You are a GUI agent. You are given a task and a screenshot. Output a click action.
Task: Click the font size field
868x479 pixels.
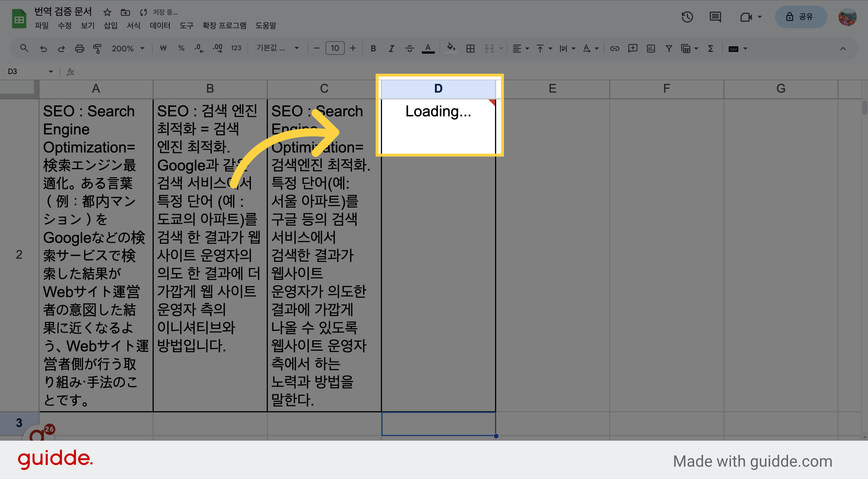click(x=335, y=48)
